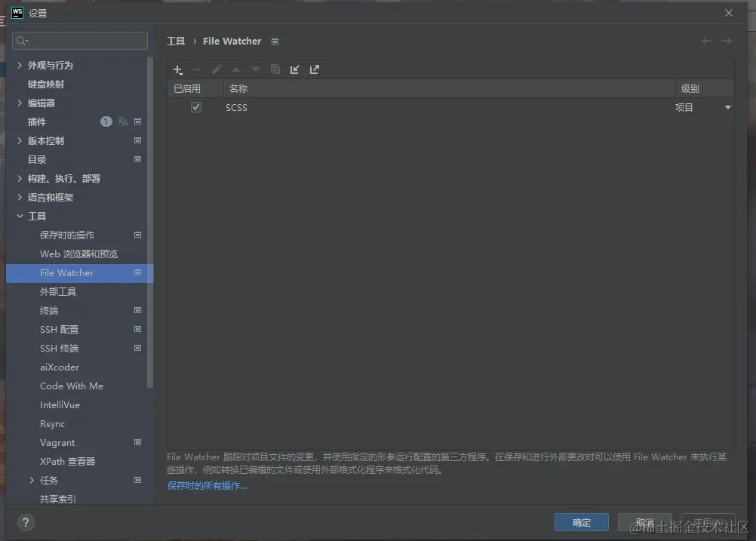Image resolution: width=756 pixels, height=541 pixels.
Task: Open 插件 settings page
Action: click(x=37, y=122)
